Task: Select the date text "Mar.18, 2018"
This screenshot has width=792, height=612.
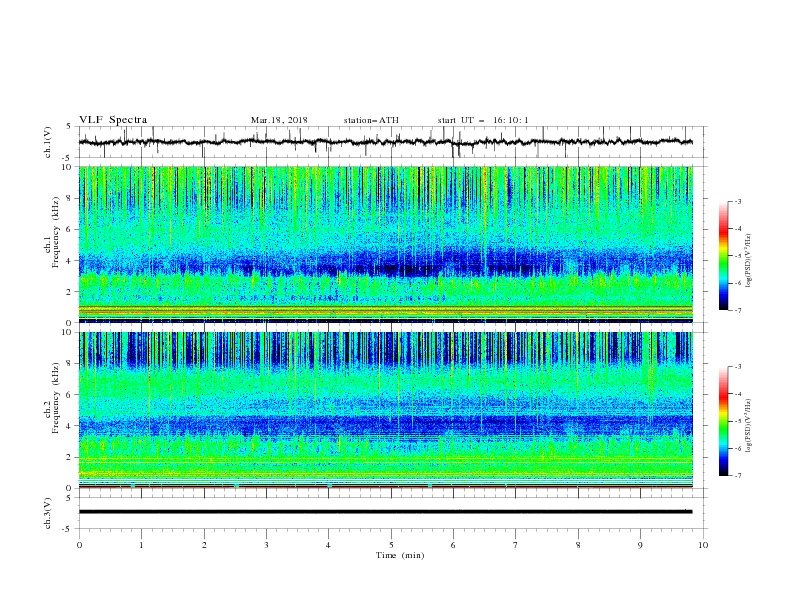Action: [x=279, y=120]
